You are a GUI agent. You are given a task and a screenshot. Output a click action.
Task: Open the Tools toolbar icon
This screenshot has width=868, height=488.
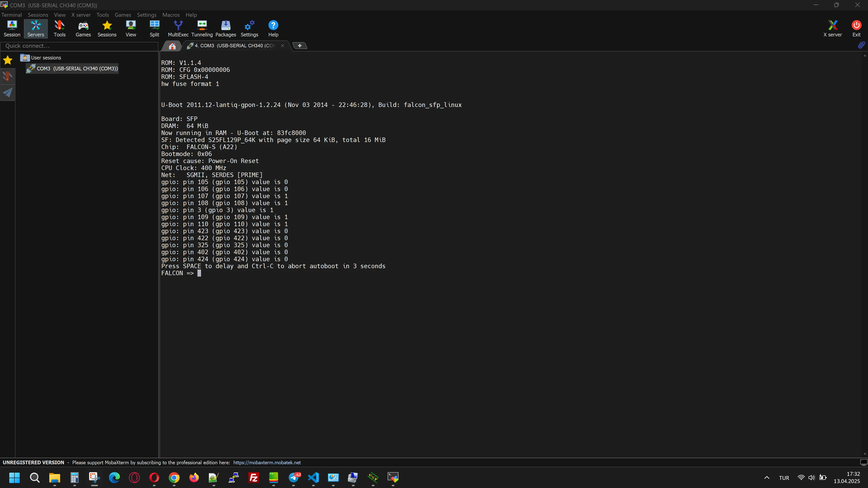pyautogui.click(x=60, y=29)
